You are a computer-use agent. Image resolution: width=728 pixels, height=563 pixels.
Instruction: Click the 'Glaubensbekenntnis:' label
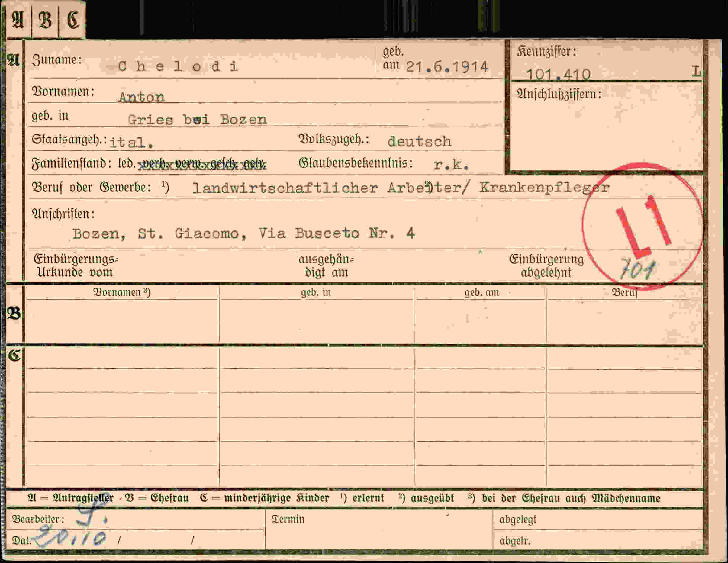coord(356,163)
